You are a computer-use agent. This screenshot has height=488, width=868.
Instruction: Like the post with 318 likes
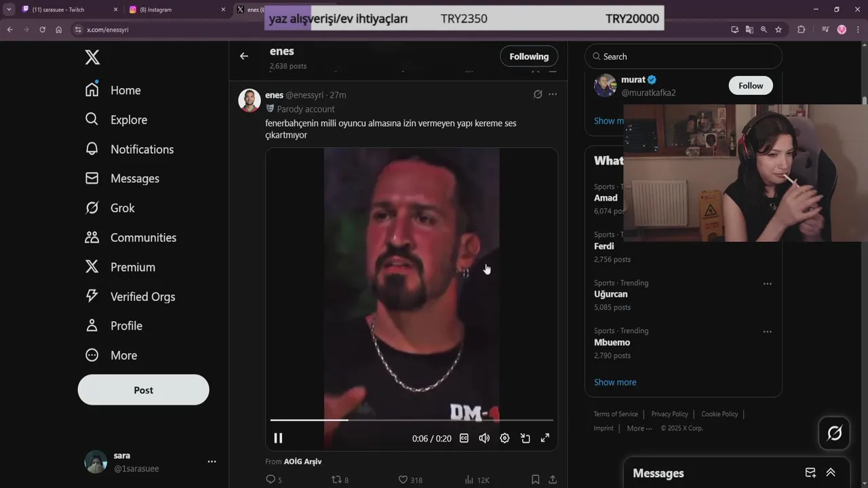tap(410, 480)
